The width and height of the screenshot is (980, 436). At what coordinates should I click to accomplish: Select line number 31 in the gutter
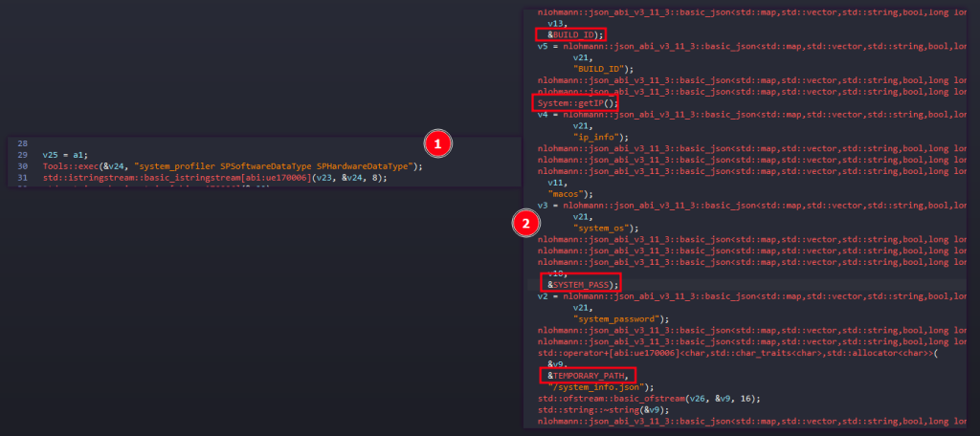coord(25,178)
